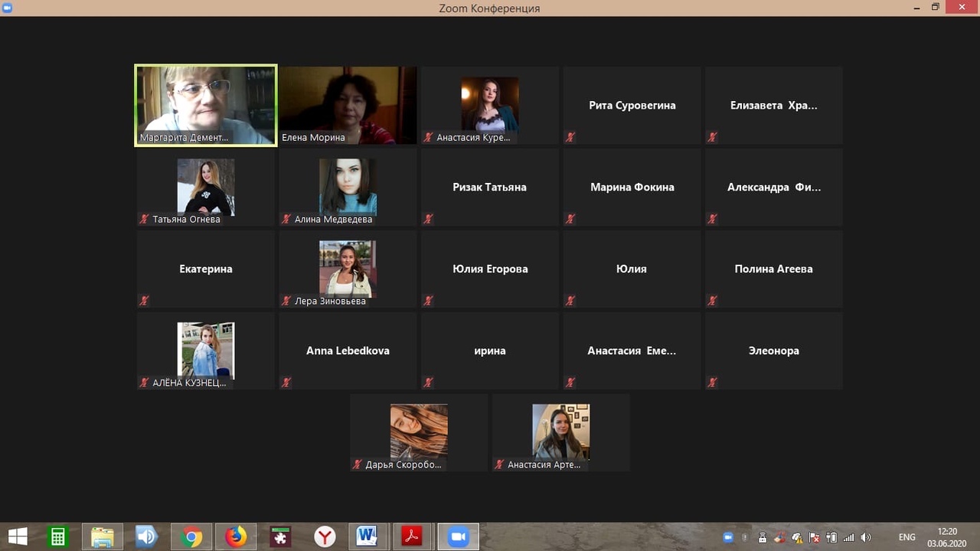Click АЛЁНА КУЗНЕЦ… profile photo
The height and width of the screenshot is (551, 980).
click(206, 350)
